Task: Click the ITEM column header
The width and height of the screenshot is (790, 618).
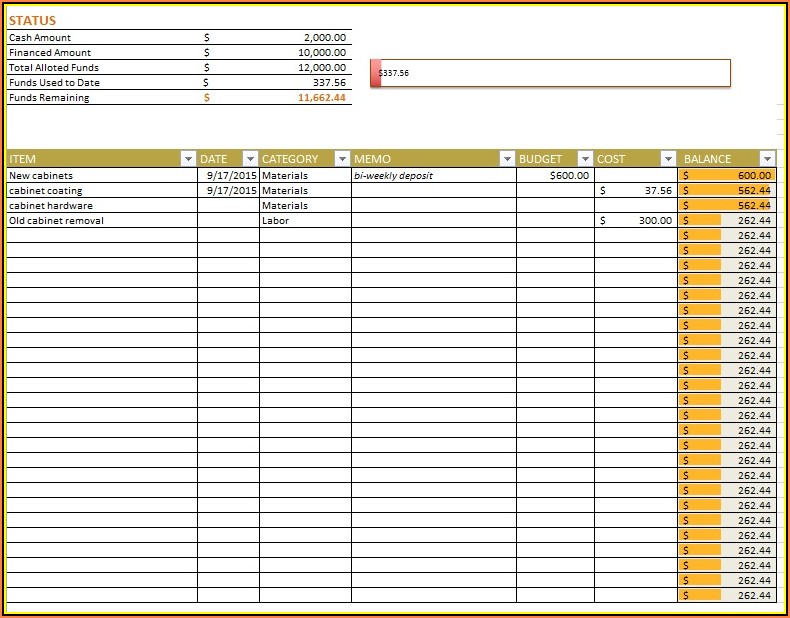Action: pos(102,159)
